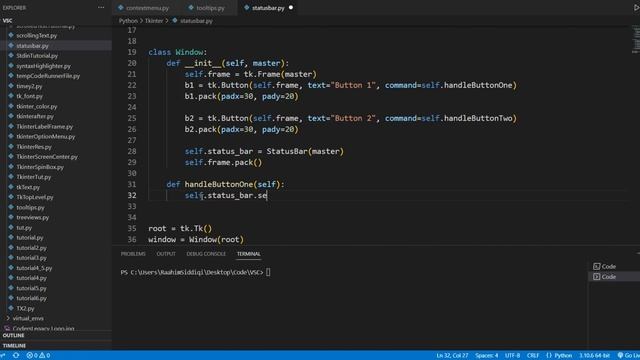Screen dimensions: 640x360
Task: Open treeviews.py from Explorer
Action: coord(32,217)
